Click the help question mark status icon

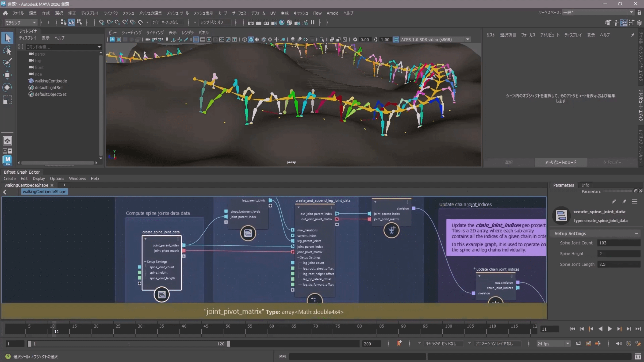[8, 357]
